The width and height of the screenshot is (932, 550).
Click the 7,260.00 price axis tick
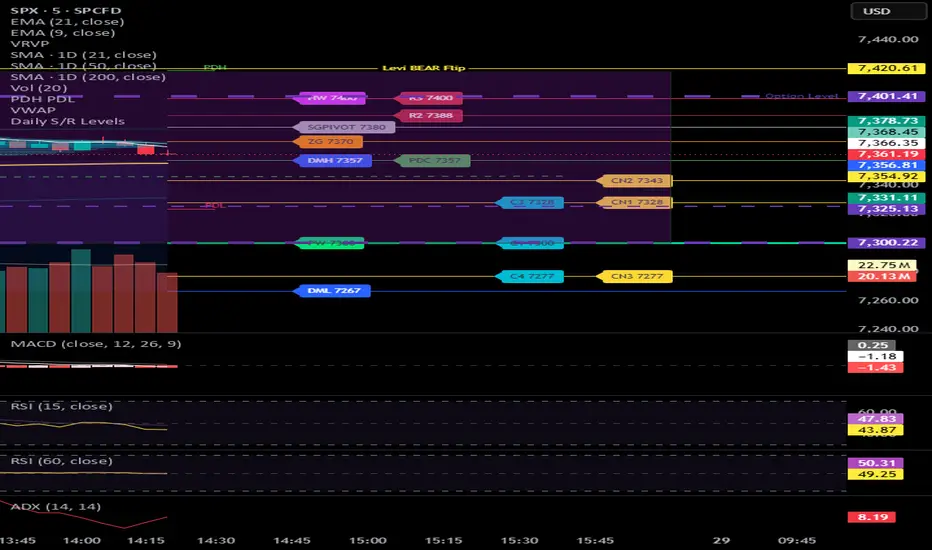click(888, 300)
